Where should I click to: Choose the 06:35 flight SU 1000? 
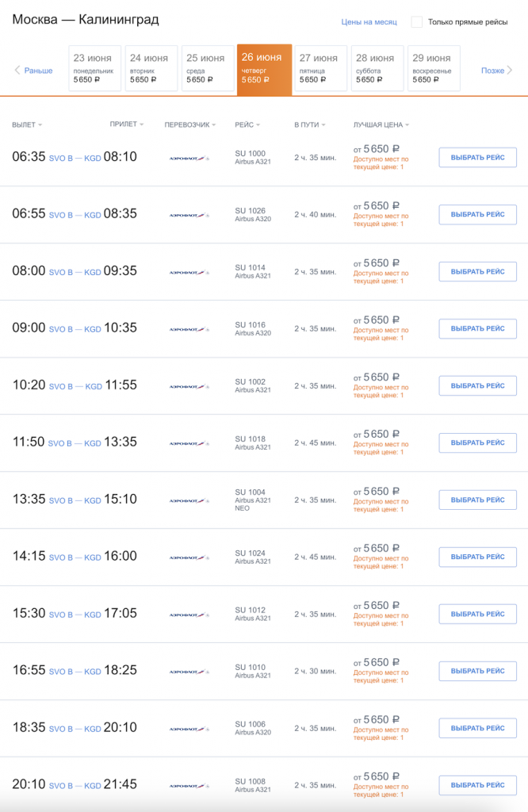[477, 158]
